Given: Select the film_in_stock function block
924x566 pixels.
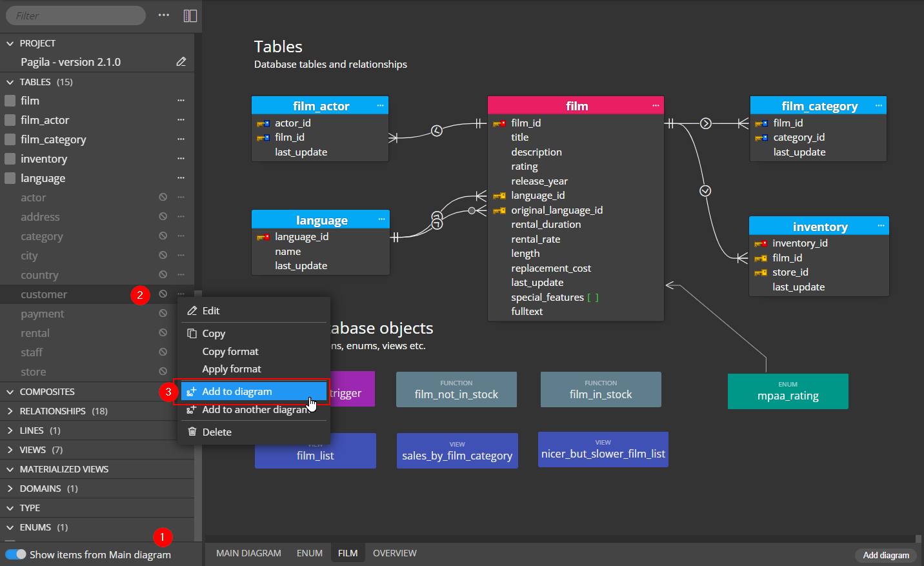Looking at the screenshot, I should click(601, 389).
